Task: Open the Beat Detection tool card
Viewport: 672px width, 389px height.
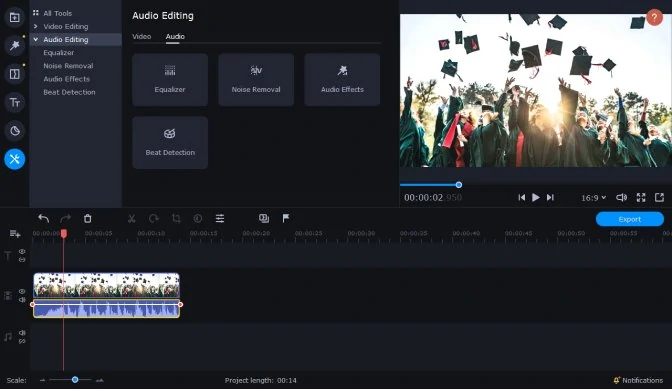Action: click(x=170, y=143)
